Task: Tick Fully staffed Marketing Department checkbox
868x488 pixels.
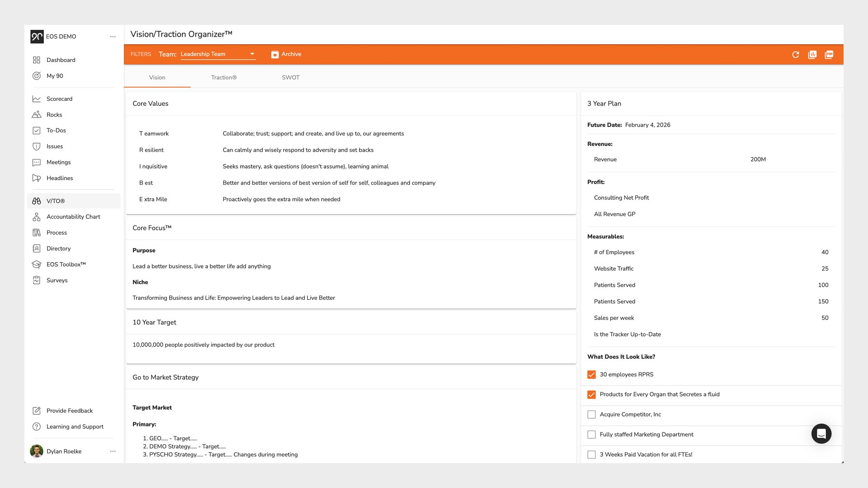Action: coord(591,435)
